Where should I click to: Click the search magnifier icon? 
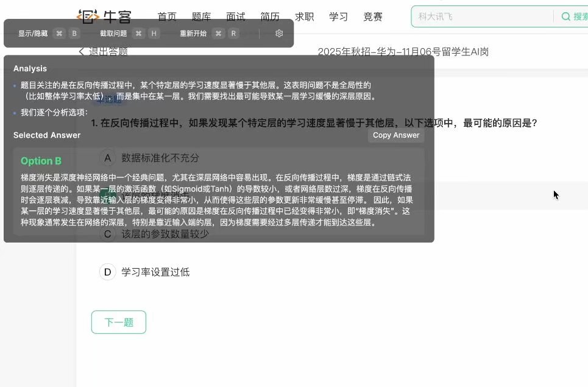565,16
